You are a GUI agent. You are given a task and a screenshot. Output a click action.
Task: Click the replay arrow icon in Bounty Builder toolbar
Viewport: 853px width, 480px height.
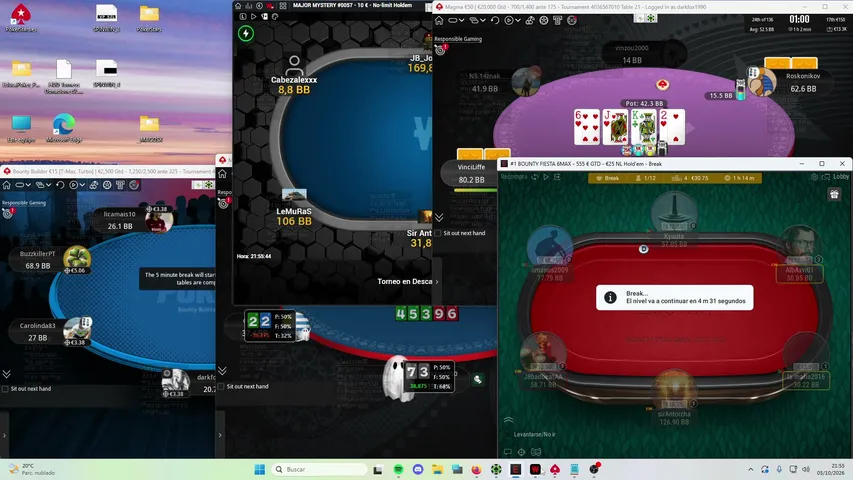tap(60, 185)
